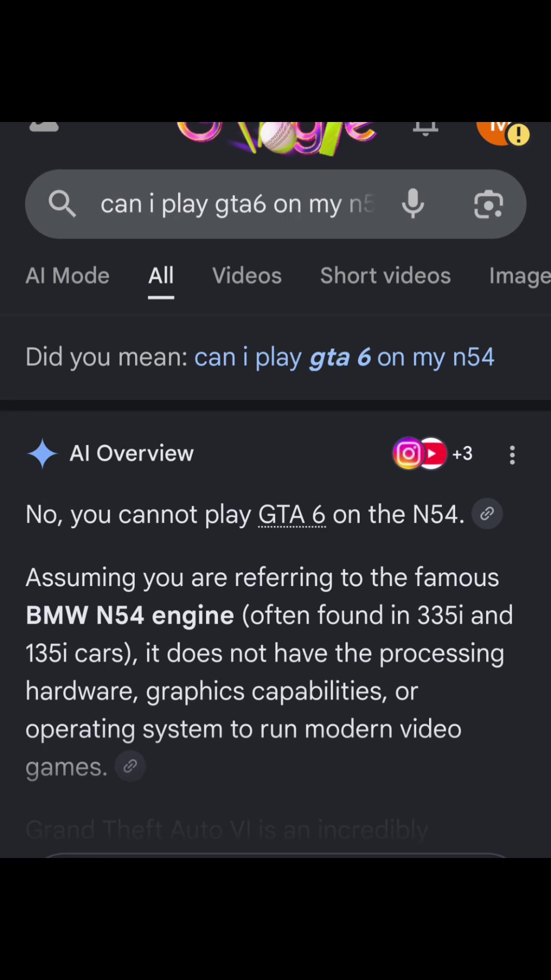Select the Videos tab
The image size is (551, 980).
click(x=247, y=276)
